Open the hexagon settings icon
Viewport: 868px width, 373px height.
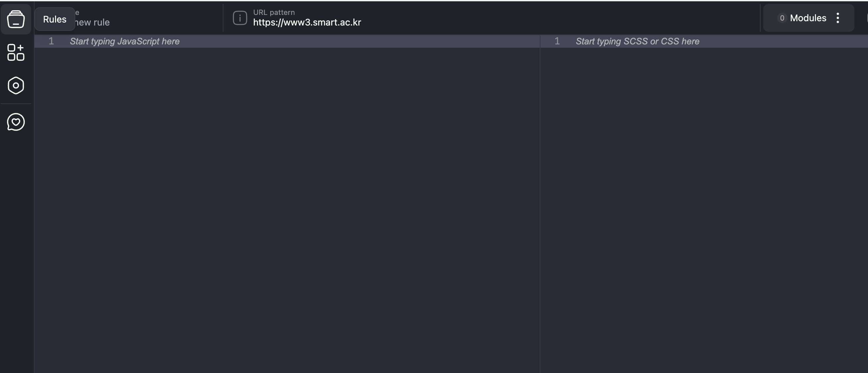tap(16, 85)
